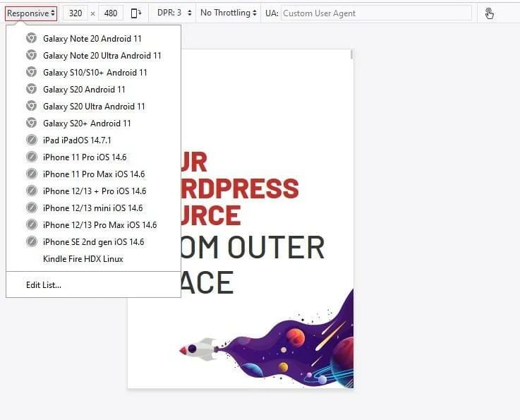Screen dimensions: 520x420
Task: Open the No Throttling dropdown
Action: pyautogui.click(x=228, y=13)
